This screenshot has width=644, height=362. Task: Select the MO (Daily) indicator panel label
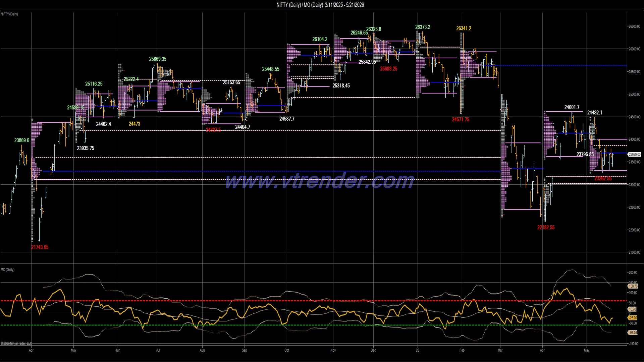pyautogui.click(x=8, y=270)
